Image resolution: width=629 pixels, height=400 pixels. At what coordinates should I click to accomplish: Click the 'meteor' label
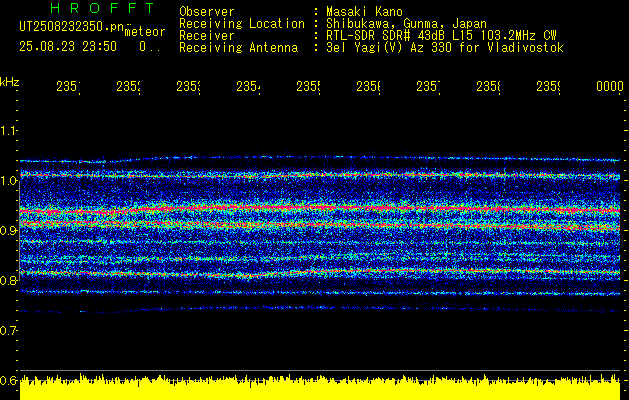(145, 32)
